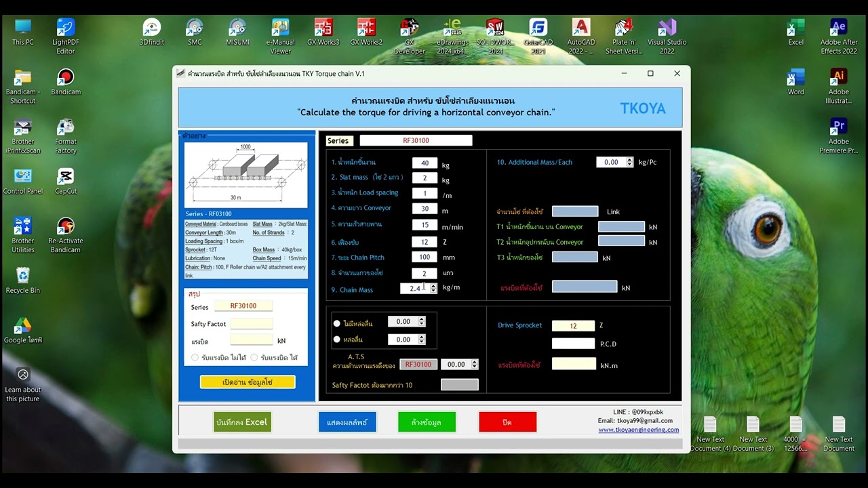Image resolution: width=868 pixels, height=488 pixels.
Task: Open the GX Developer desktop icon
Action: click(x=410, y=36)
